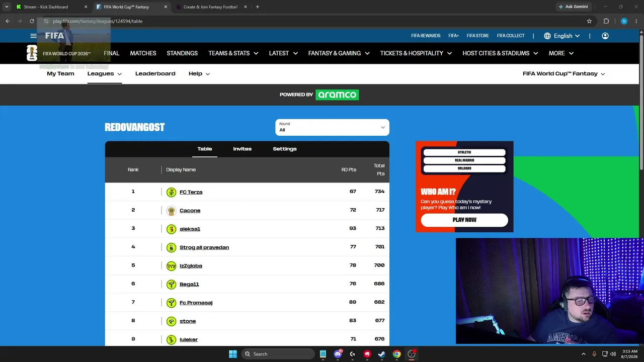Bookmark this page with the star icon
This screenshot has width=644, height=362.
[589, 21]
